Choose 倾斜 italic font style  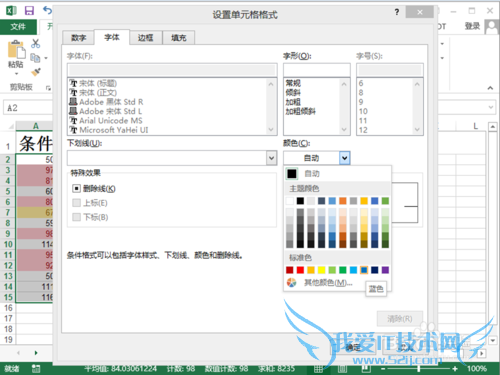[x=293, y=93]
